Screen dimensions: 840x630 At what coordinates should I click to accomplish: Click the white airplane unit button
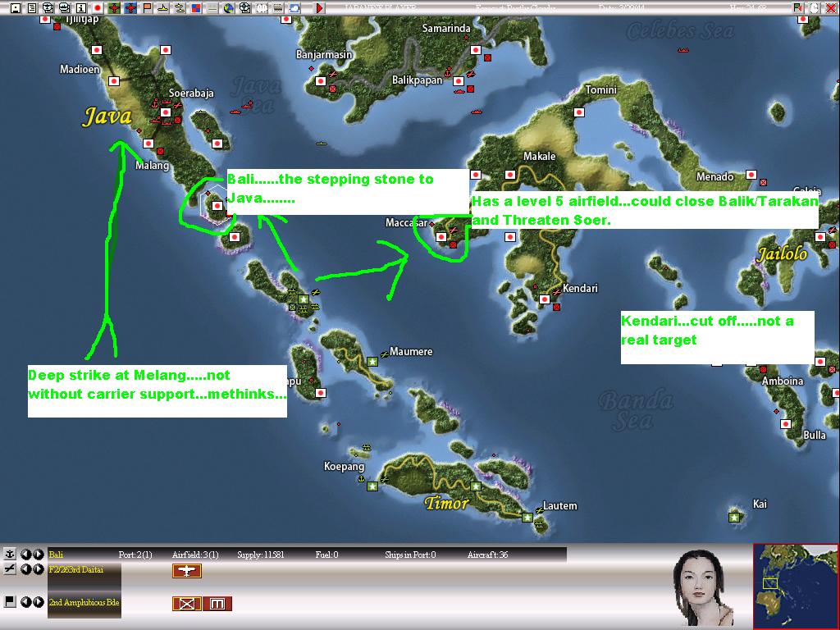coord(186,571)
